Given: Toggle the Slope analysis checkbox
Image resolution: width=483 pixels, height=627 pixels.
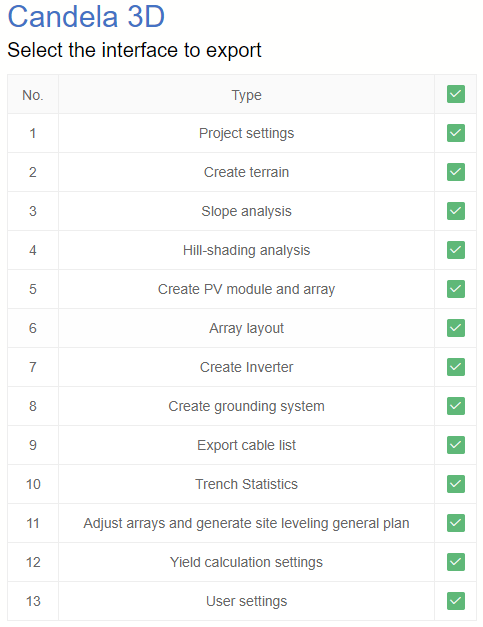Looking at the screenshot, I should pyautogui.click(x=455, y=211).
